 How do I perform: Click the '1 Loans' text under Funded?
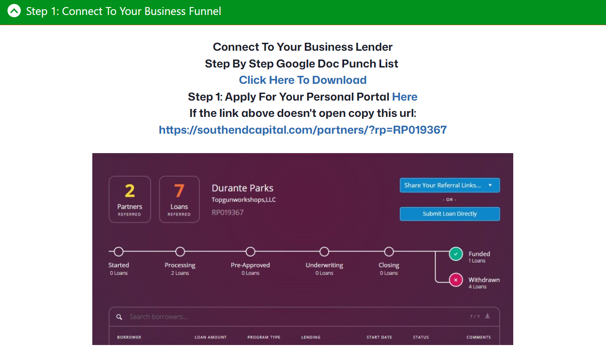click(477, 261)
